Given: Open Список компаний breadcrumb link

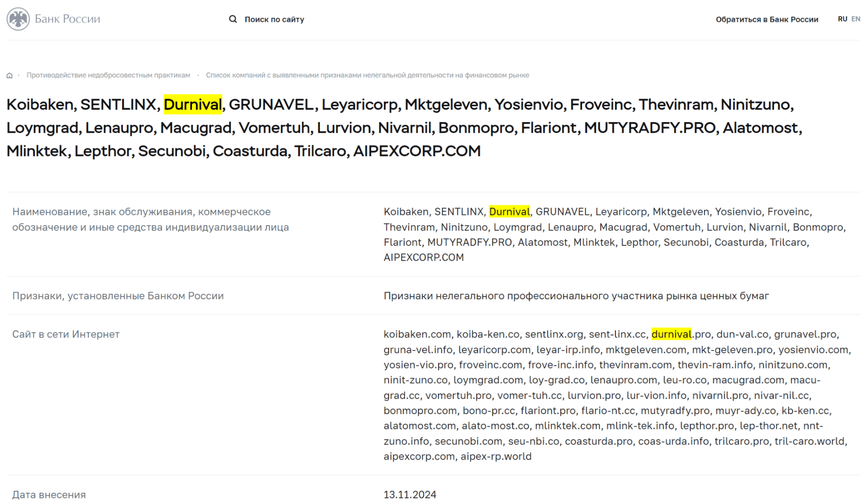Looking at the screenshot, I should point(367,75).
